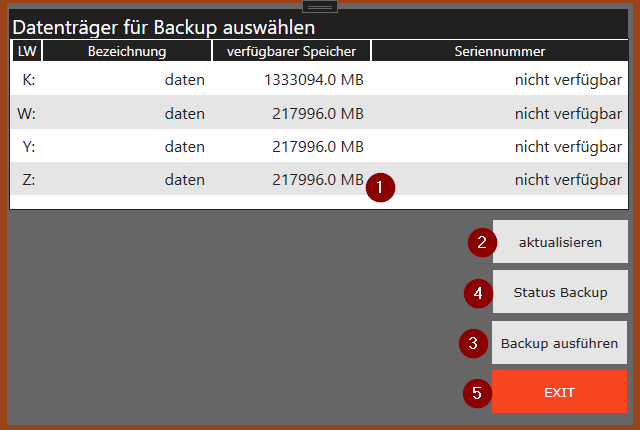Click numbered marker 3 circle
Viewport: 640px width, 430px height.
point(473,344)
